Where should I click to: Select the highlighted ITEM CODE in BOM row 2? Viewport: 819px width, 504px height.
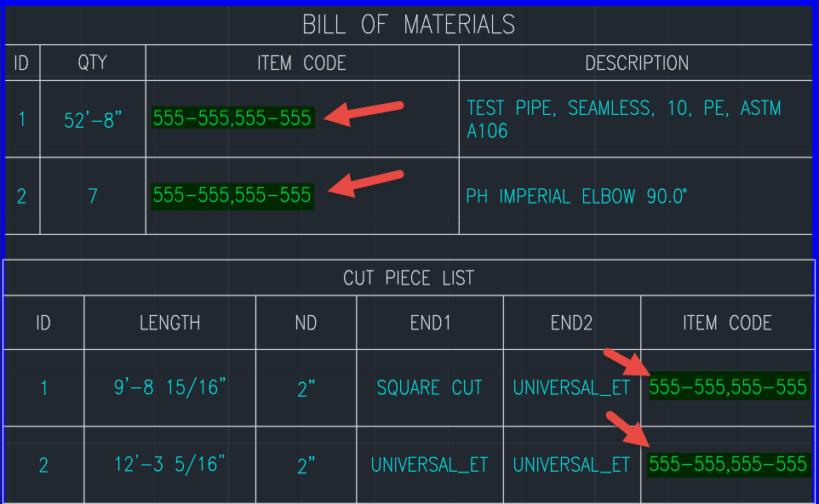(x=232, y=196)
